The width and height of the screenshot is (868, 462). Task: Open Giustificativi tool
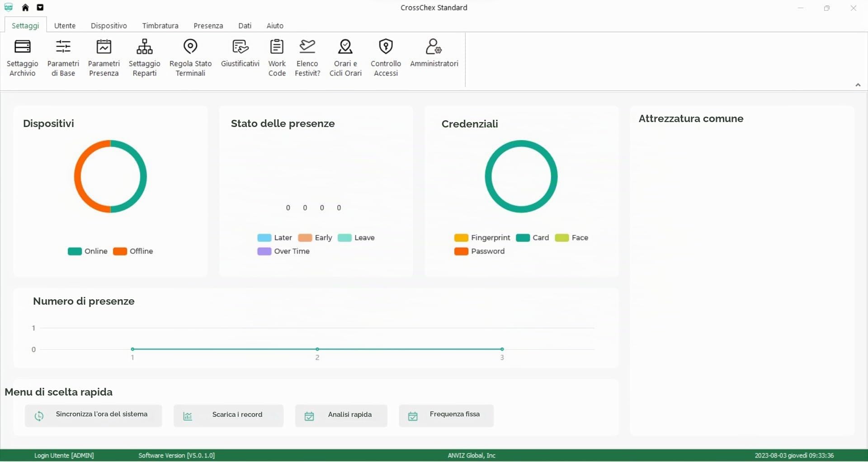pos(240,54)
